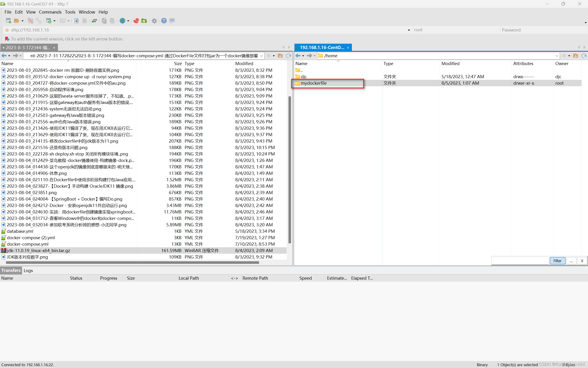Open local back-history dropdown arrow
The width and height of the screenshot is (588, 368).
coord(9,56)
